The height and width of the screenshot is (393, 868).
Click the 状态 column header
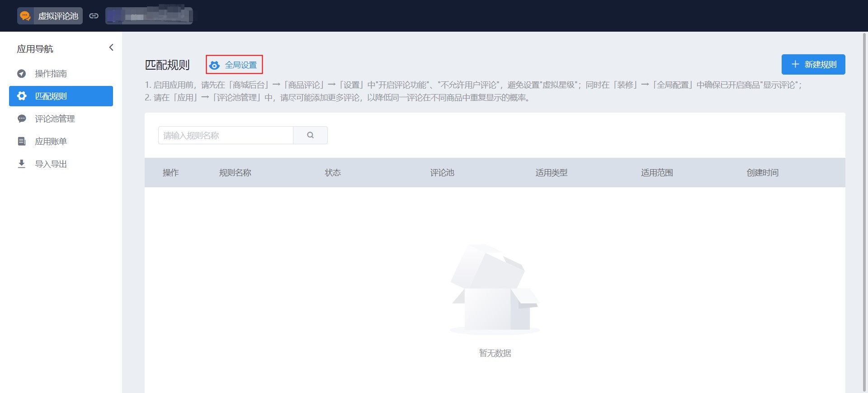(333, 173)
